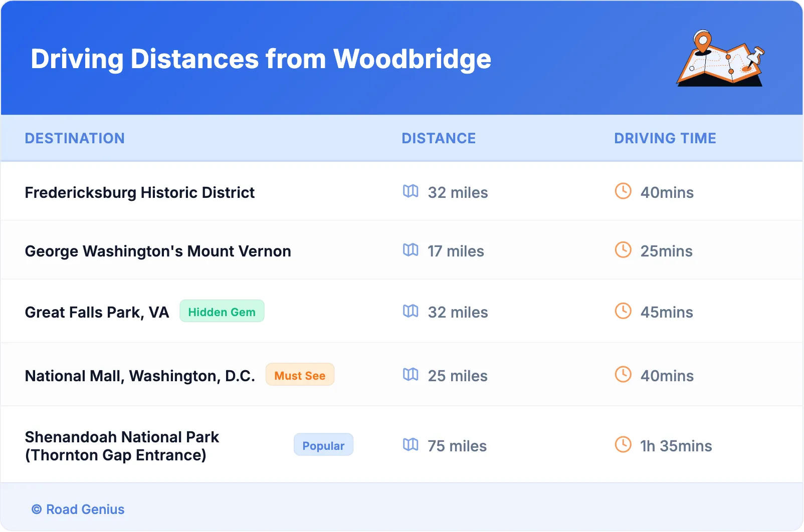This screenshot has width=804, height=532.
Task: Click the Driving Distances from Woodbridge title
Action: pyautogui.click(x=261, y=59)
